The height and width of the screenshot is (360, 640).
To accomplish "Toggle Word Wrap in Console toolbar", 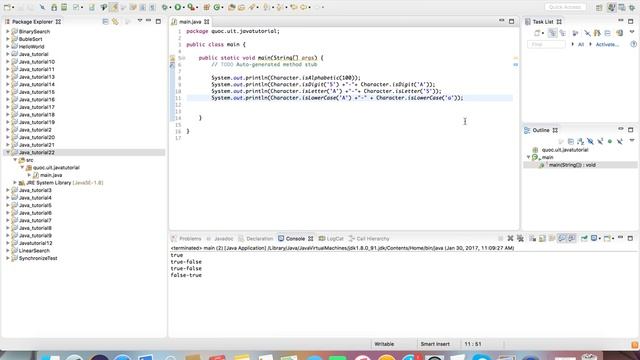I will click(552, 238).
